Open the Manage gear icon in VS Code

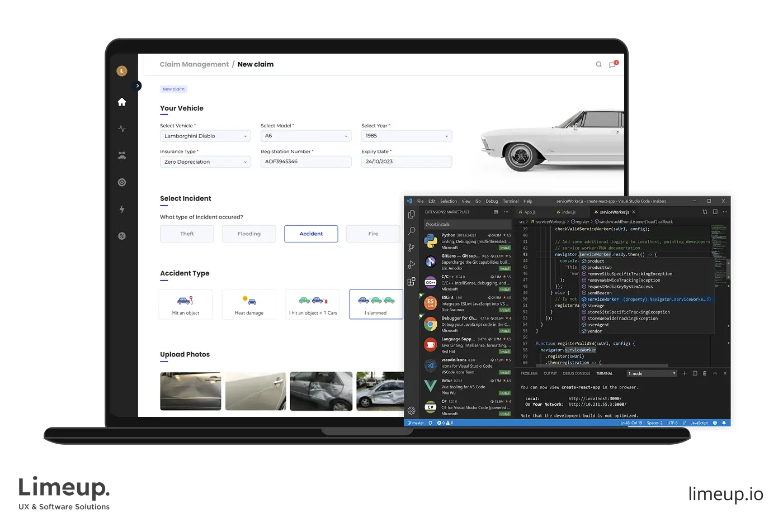(412, 410)
